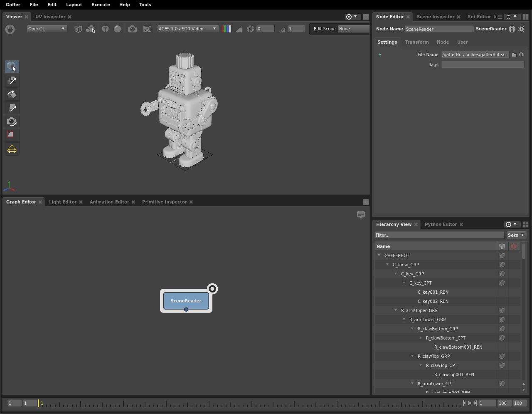
Task: Open the Execute menu
Action: click(101, 5)
